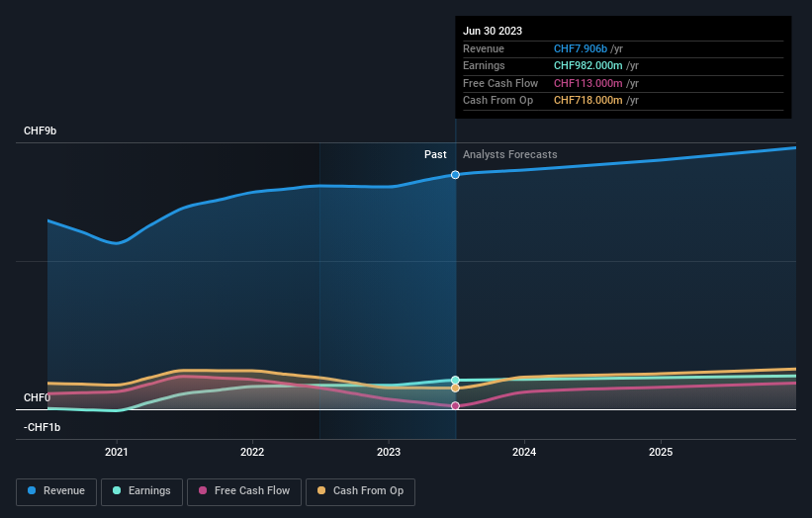Click the CHF0 y-axis label

coord(37,398)
